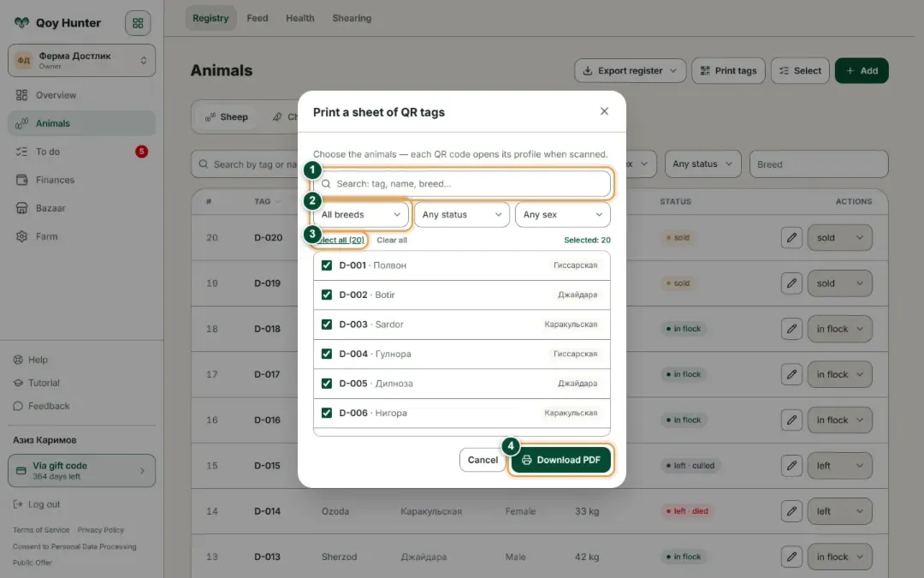
Task: Open the Via gift code subscription card
Action: (x=81, y=471)
